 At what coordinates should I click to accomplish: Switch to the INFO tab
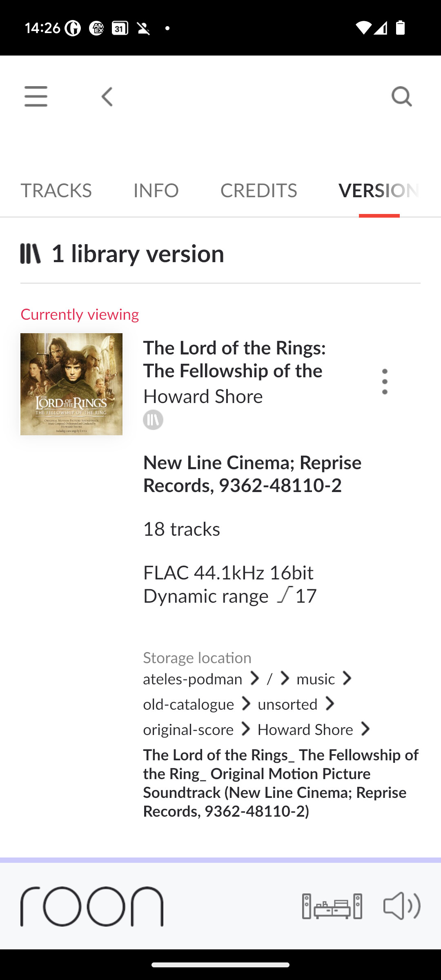(156, 191)
